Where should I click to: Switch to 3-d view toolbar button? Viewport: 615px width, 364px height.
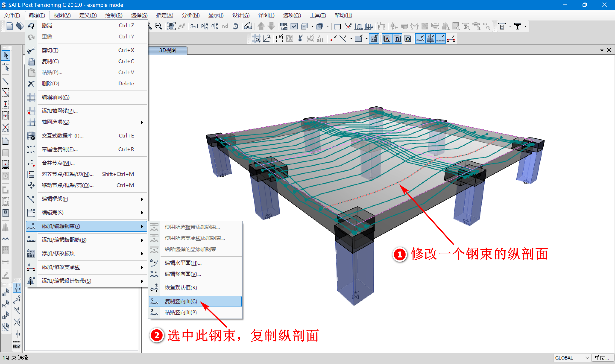coord(194,26)
